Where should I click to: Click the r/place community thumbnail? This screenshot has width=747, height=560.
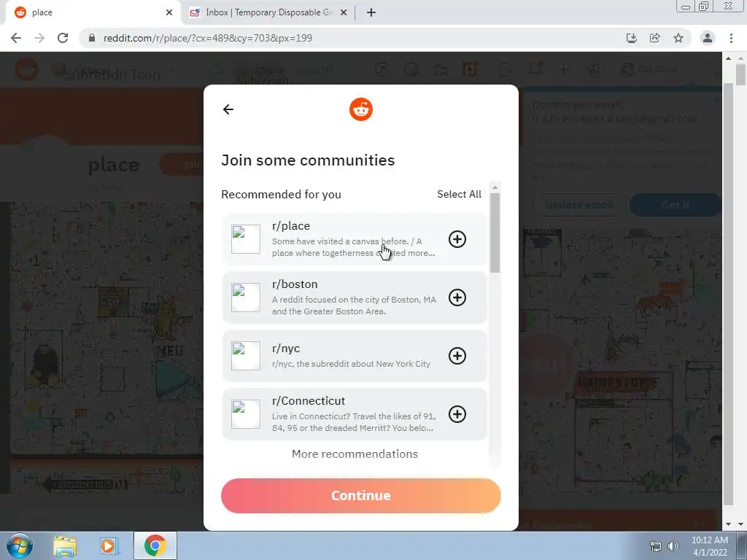pyautogui.click(x=246, y=239)
